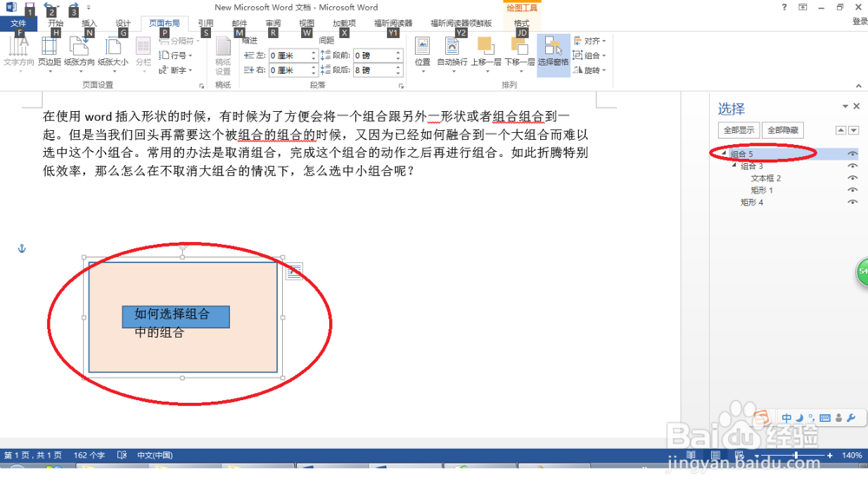Toggle the 选择窗格 selection pane button
868x493 pixels.
tap(553, 54)
